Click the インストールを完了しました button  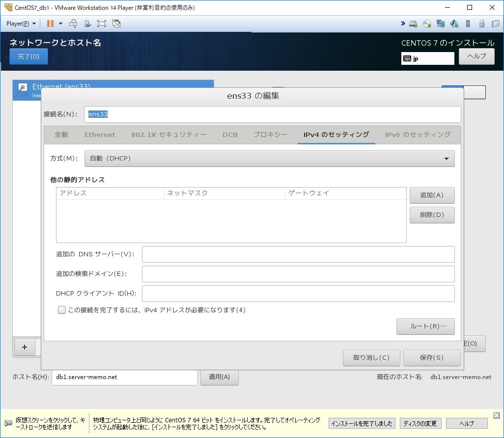(362, 424)
